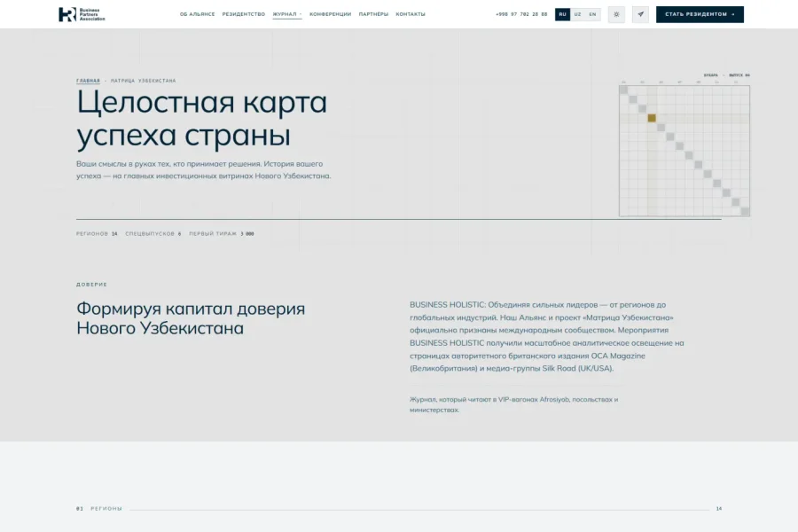This screenshot has width=798, height=532.
Task: Click the ДОВЕРИЕ section label
Action: tap(91, 285)
